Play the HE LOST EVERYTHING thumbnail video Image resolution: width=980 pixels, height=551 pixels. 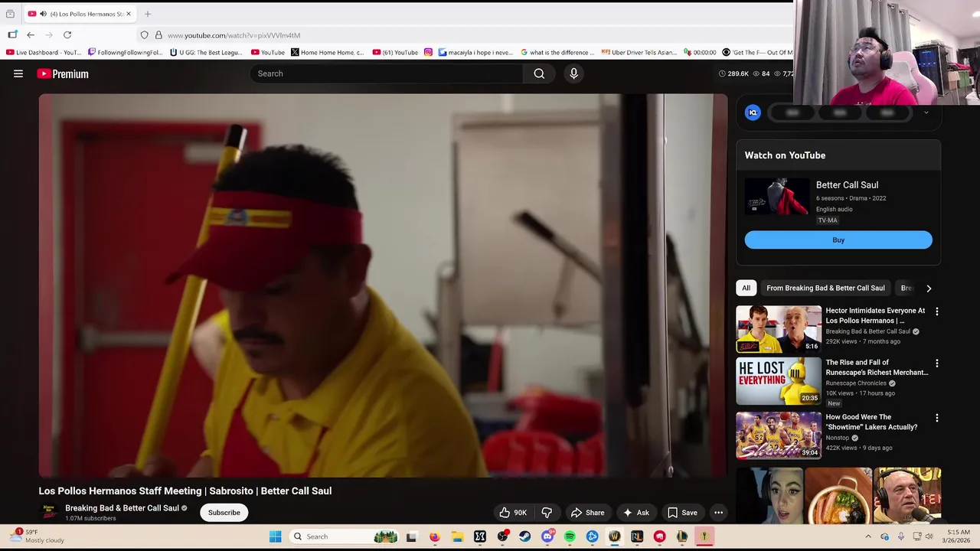[x=779, y=381]
